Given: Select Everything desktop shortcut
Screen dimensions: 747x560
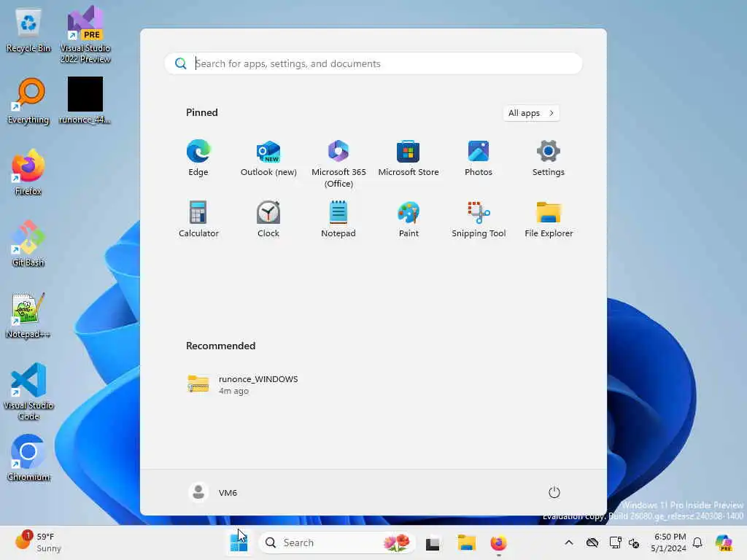Looking at the screenshot, I should pyautogui.click(x=28, y=101).
